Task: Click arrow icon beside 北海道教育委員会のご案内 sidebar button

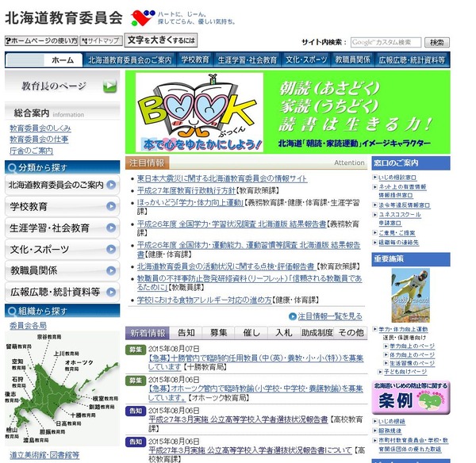Action: click(x=111, y=185)
